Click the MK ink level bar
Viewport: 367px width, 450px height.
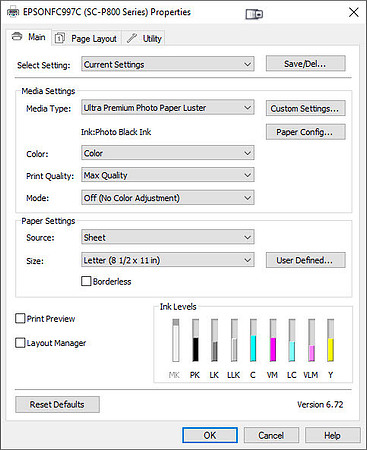pos(176,340)
